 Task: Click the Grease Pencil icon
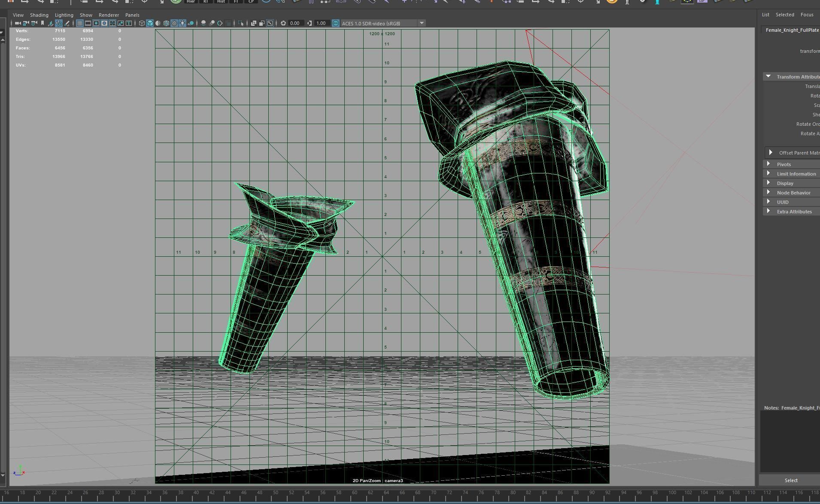[67, 23]
